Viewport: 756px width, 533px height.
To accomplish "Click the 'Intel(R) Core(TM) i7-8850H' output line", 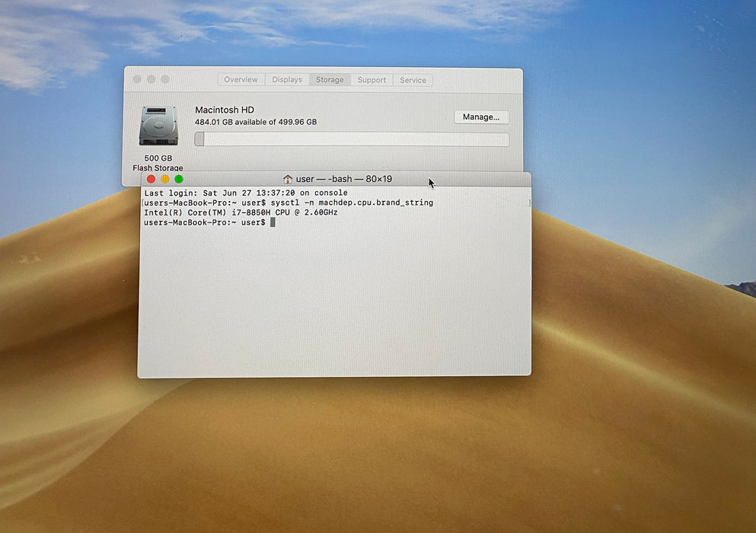I will coord(241,212).
